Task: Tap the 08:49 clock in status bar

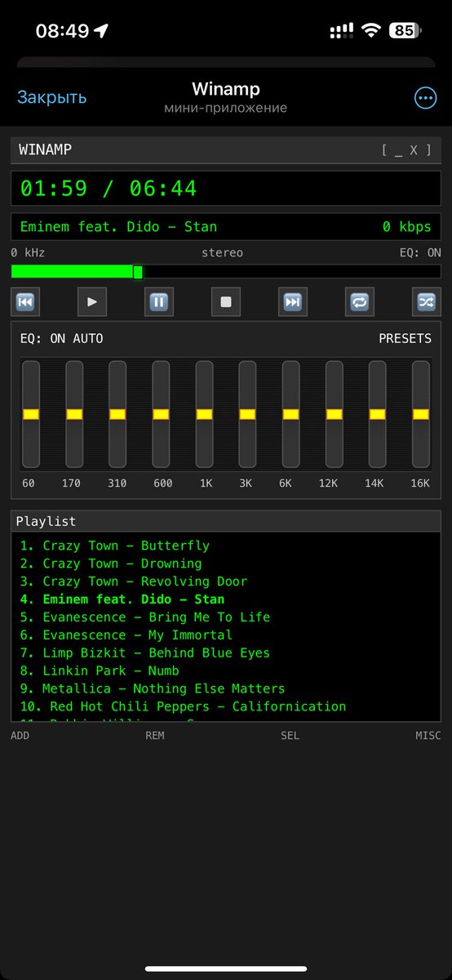Action: pyautogui.click(x=63, y=31)
